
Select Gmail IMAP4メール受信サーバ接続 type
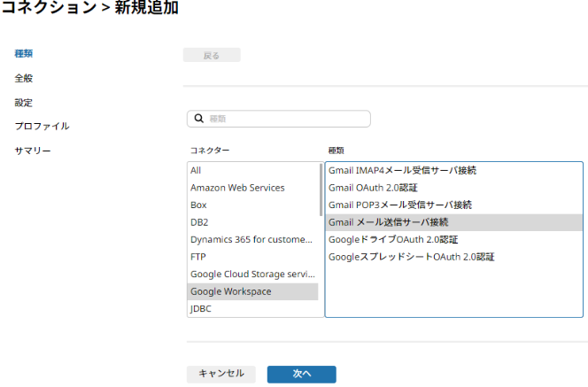(x=453, y=170)
